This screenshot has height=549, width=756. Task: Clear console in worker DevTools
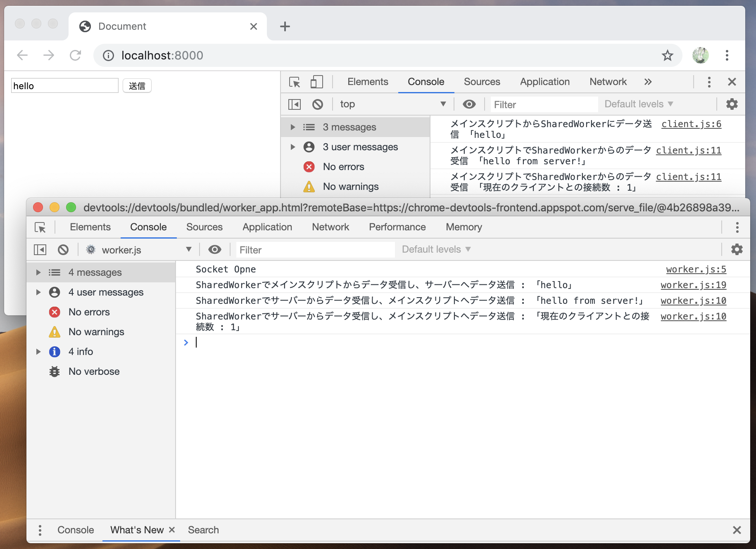(x=63, y=250)
